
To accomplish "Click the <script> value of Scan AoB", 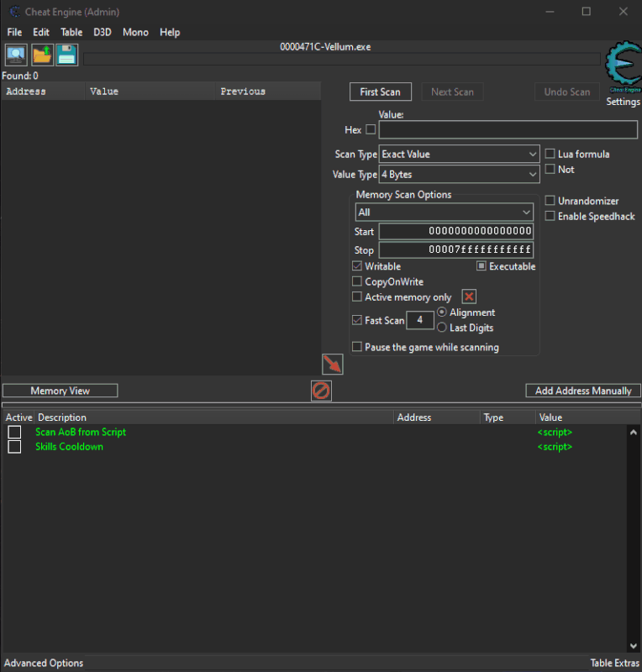I will click(555, 432).
